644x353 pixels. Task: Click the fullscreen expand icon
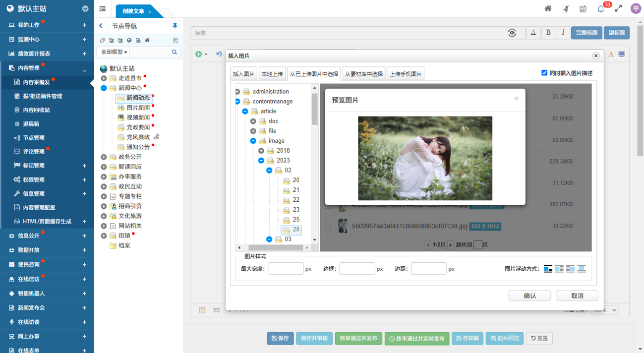tap(618, 8)
